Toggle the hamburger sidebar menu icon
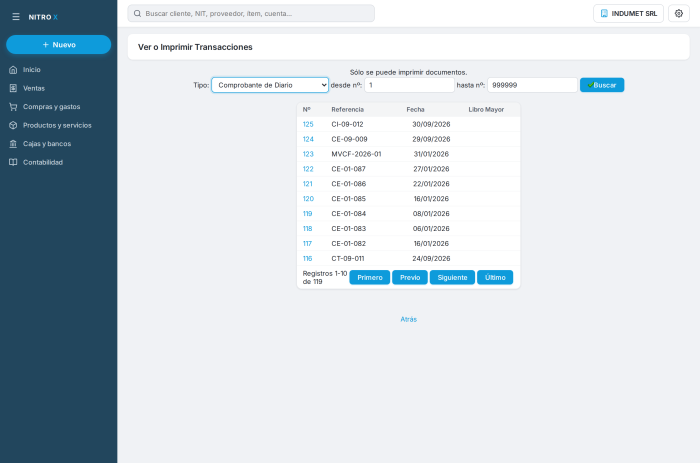 [16, 17]
